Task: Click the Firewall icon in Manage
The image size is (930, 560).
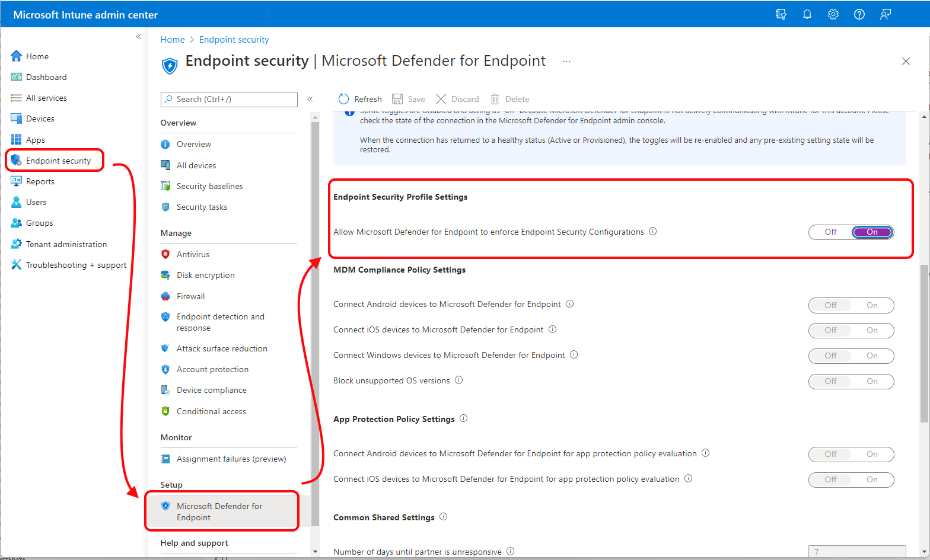Action: coord(165,296)
